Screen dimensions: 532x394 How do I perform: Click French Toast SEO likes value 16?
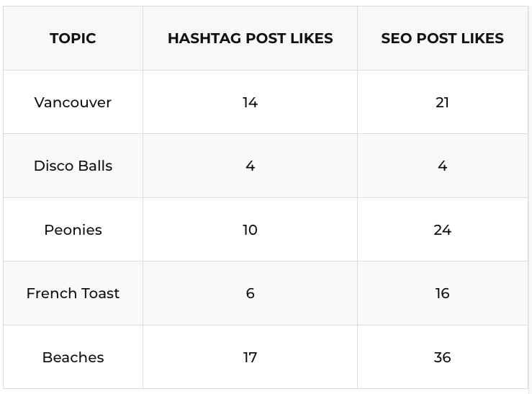click(443, 293)
